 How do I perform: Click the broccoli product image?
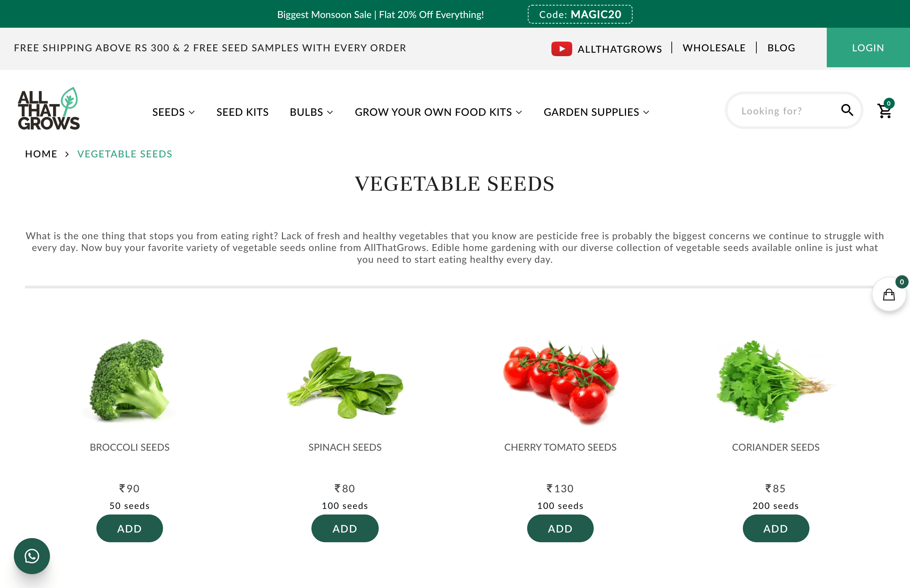point(129,380)
